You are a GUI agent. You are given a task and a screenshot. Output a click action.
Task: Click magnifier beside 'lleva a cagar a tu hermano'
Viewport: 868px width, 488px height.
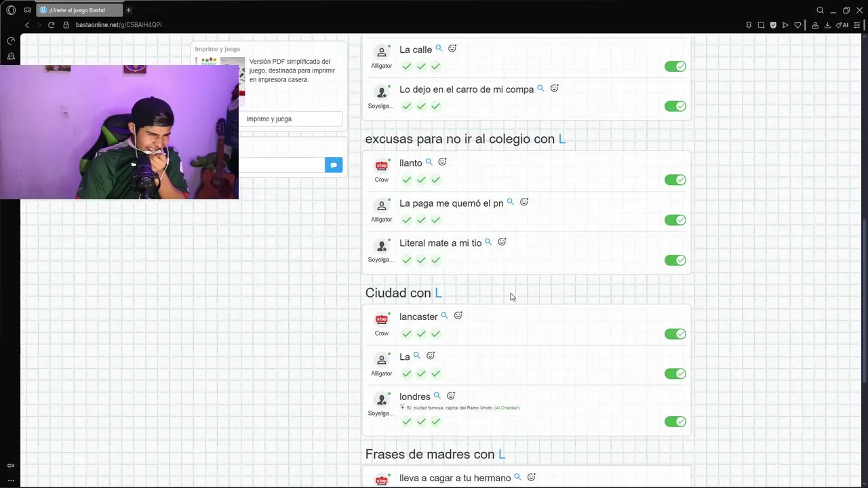[518, 477]
